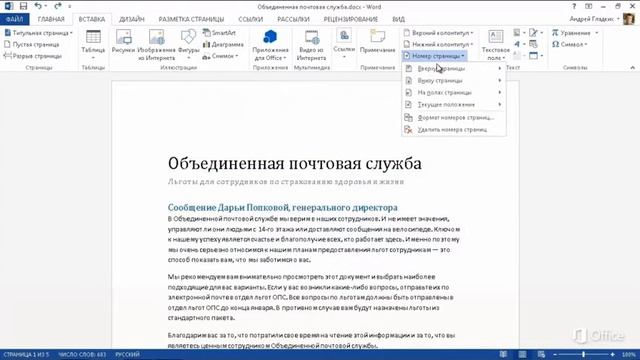The image size is (640, 360).
Task: Insert a Пустая страница blank page
Action: click(x=32, y=44)
